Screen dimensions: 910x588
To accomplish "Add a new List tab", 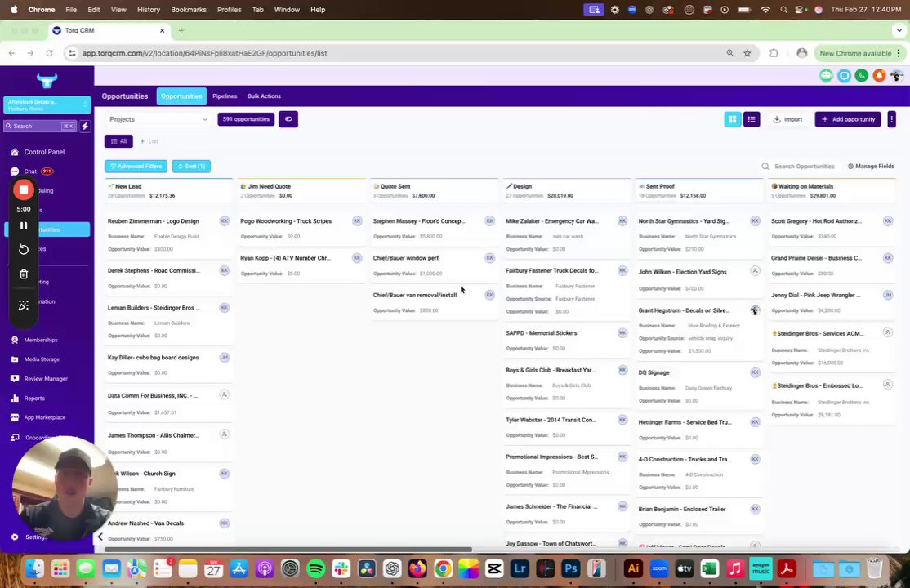I will [149, 141].
